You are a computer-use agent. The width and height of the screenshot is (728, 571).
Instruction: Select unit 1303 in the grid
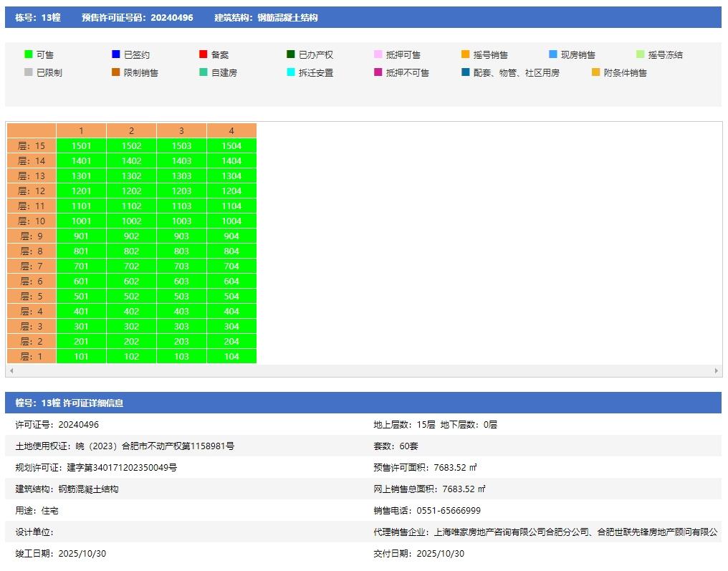181,176
